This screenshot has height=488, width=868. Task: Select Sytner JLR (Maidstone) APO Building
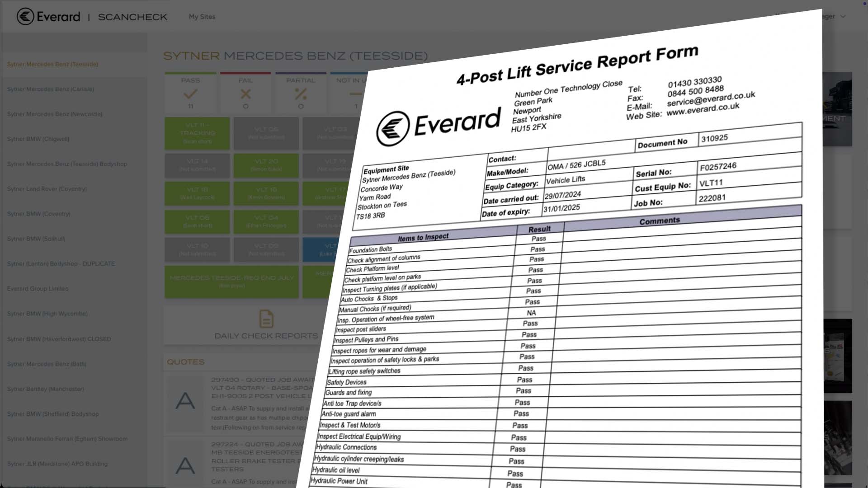(57, 464)
